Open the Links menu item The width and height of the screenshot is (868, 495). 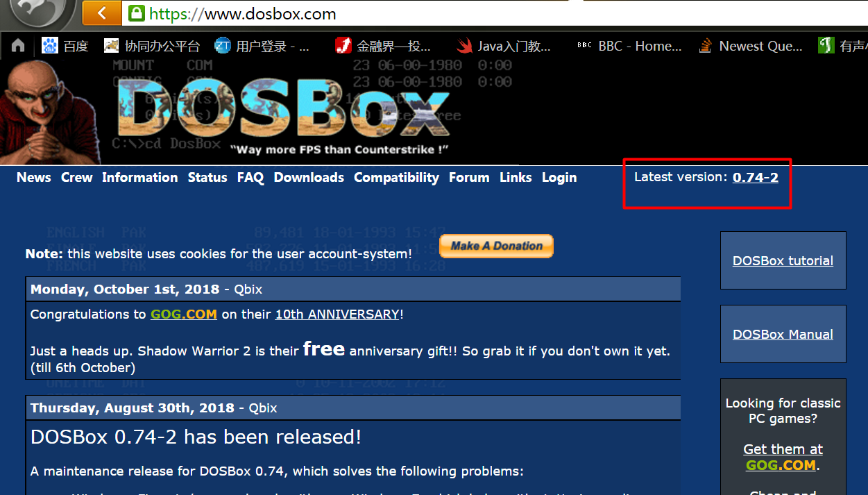tap(516, 178)
